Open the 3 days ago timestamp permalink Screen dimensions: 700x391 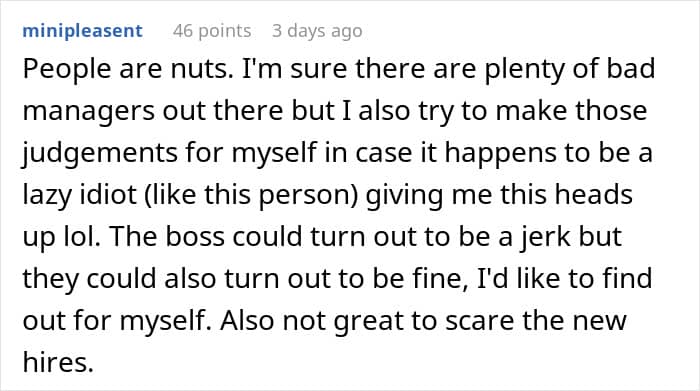[x=317, y=31]
